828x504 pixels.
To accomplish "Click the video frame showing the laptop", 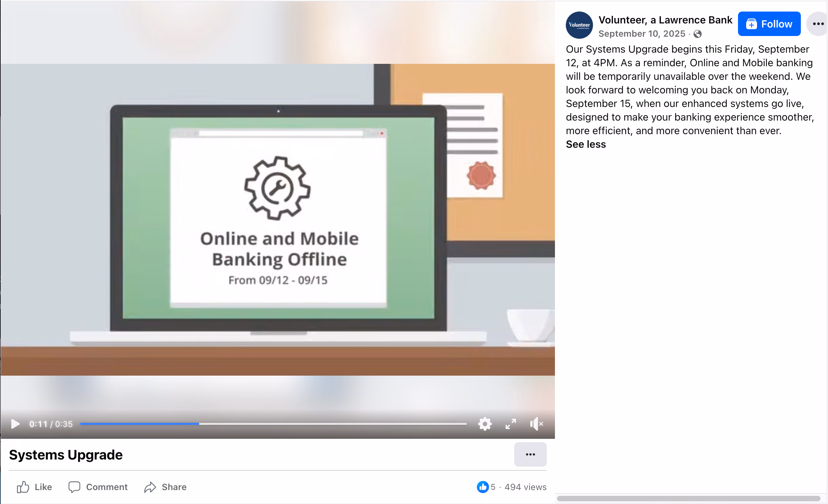I will [277, 220].
